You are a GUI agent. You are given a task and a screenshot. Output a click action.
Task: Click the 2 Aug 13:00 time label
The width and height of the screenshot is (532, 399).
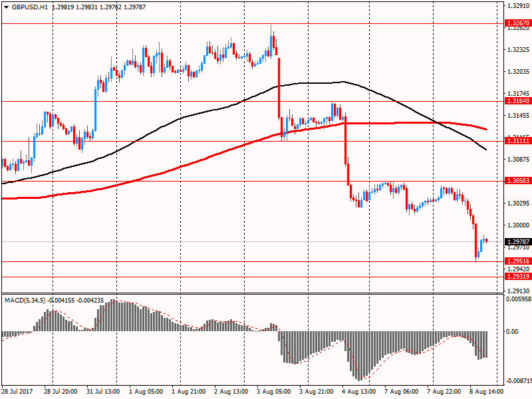[x=231, y=392]
